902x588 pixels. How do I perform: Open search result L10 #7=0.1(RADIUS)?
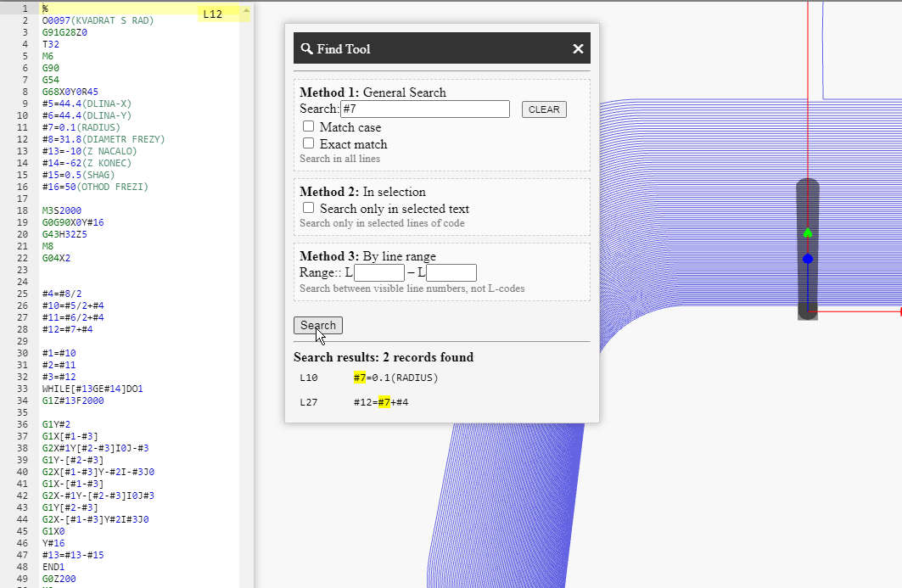point(369,378)
